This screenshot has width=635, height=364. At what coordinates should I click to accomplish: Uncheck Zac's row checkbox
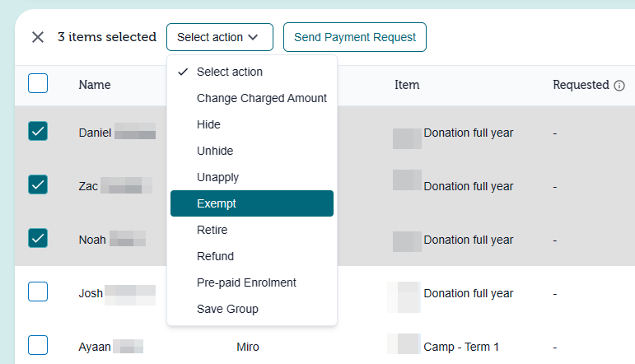tap(38, 184)
